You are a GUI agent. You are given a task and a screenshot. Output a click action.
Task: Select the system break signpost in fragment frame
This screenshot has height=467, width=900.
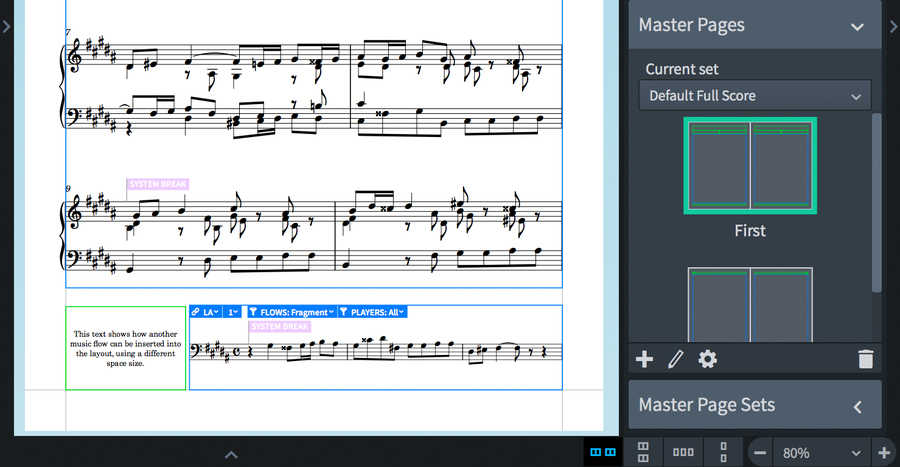280,326
